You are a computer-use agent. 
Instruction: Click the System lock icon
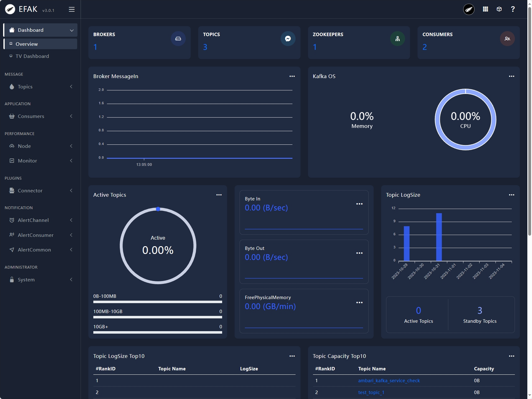(12, 279)
